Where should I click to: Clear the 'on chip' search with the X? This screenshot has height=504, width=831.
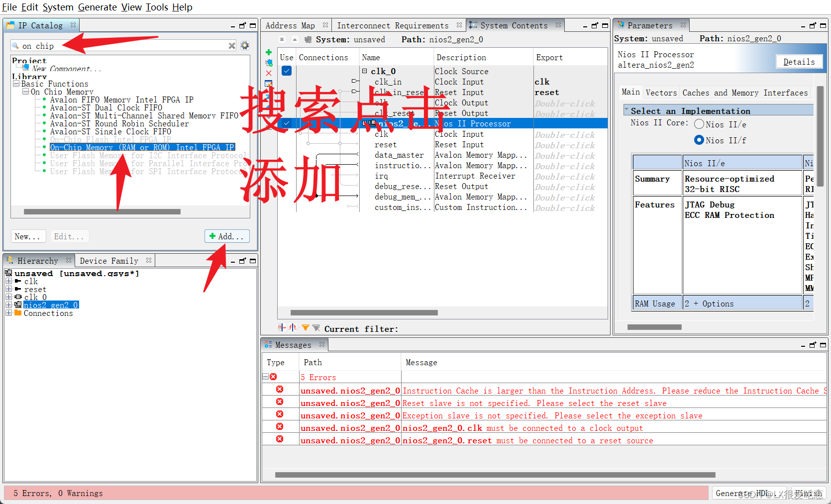(x=232, y=46)
